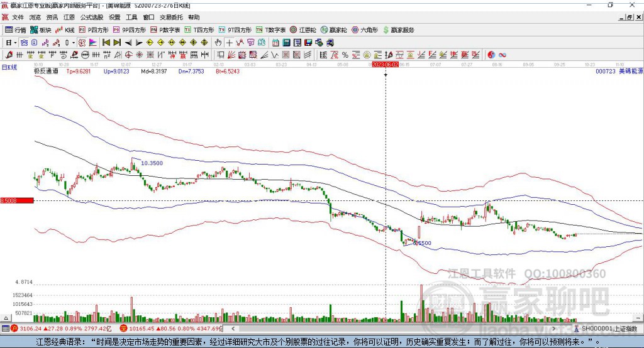Open the 9T四方形 tool
644x348 pixels.
[235, 30]
